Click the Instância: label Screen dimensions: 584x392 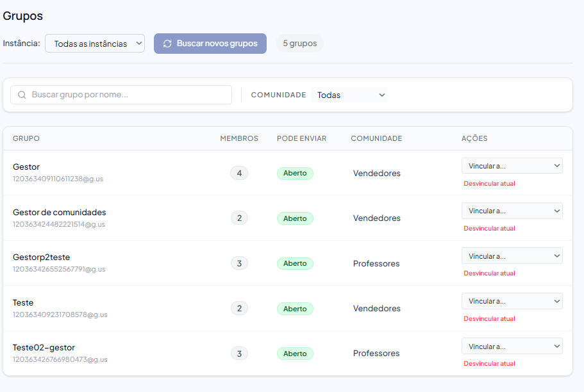click(x=21, y=43)
